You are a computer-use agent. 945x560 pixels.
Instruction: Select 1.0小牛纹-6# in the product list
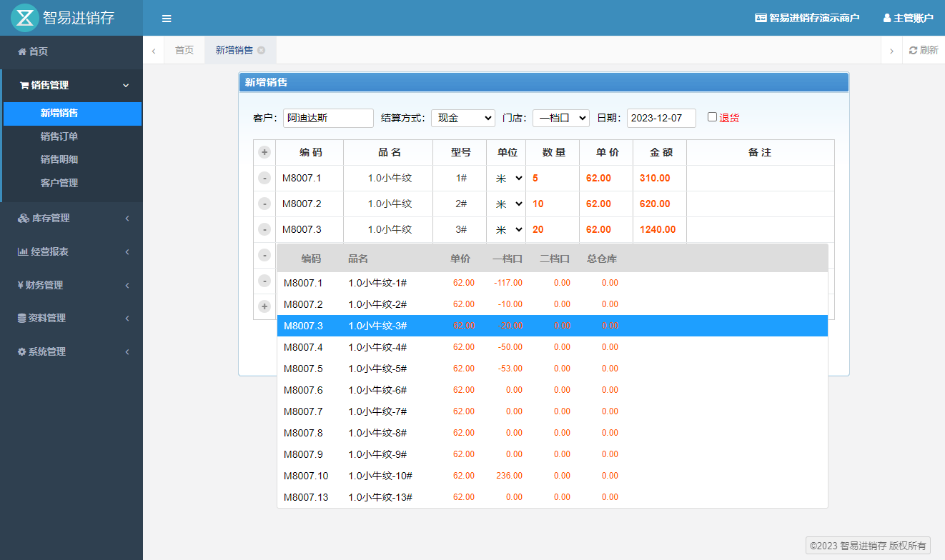(x=552, y=390)
